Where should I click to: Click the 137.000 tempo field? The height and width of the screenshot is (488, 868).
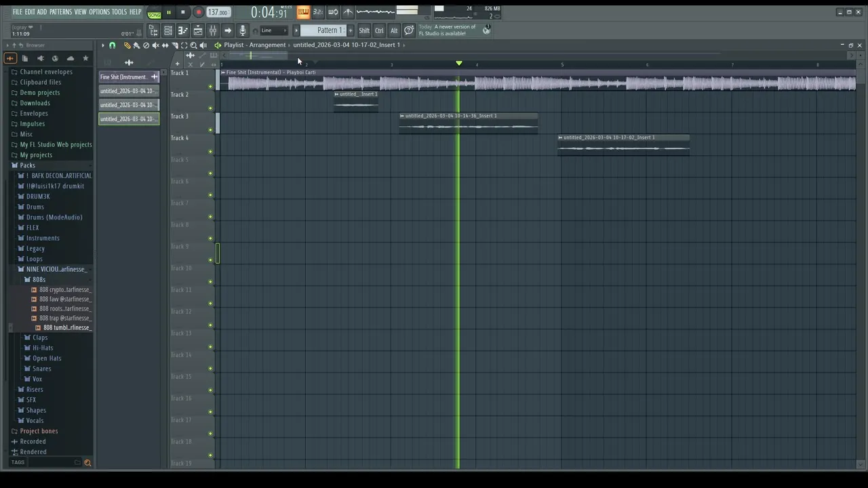pos(218,12)
